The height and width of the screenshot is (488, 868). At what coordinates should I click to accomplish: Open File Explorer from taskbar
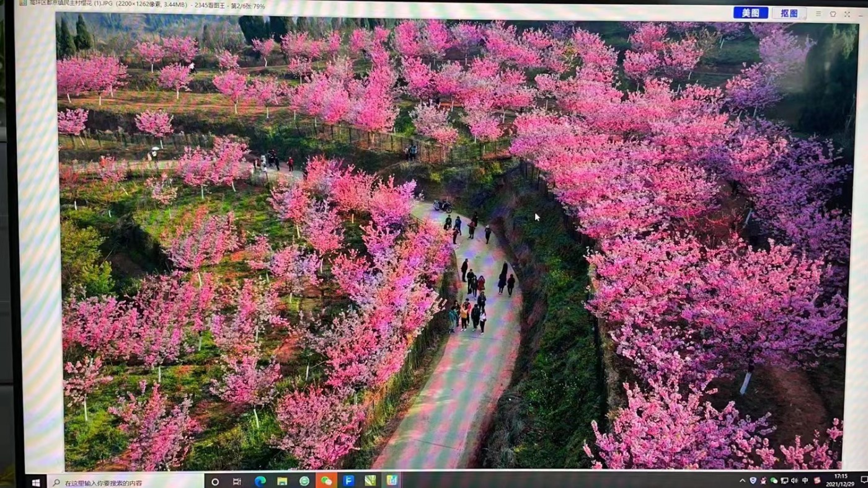(x=282, y=481)
